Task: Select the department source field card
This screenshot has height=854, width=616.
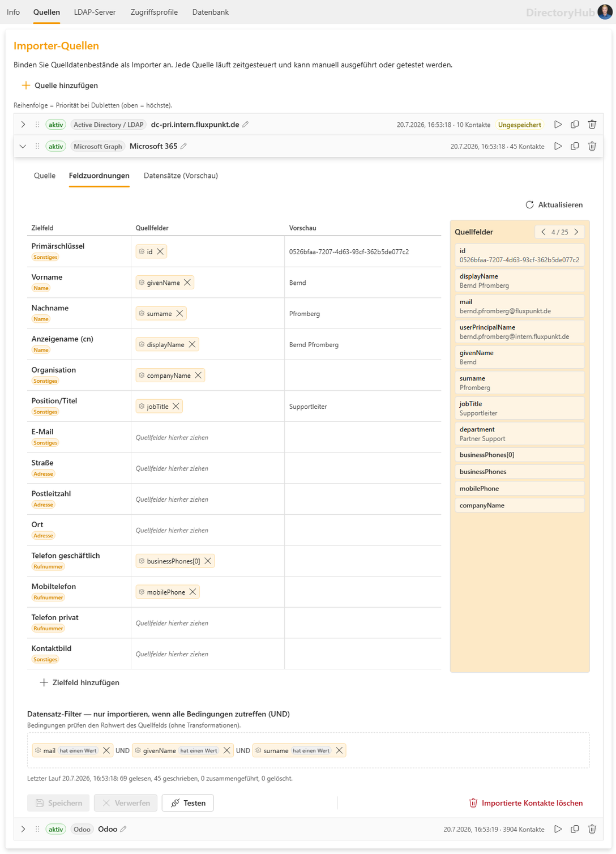Action: pos(519,434)
